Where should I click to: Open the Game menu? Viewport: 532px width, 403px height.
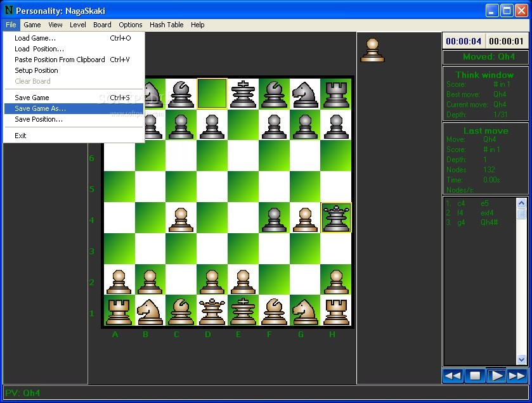click(x=32, y=25)
